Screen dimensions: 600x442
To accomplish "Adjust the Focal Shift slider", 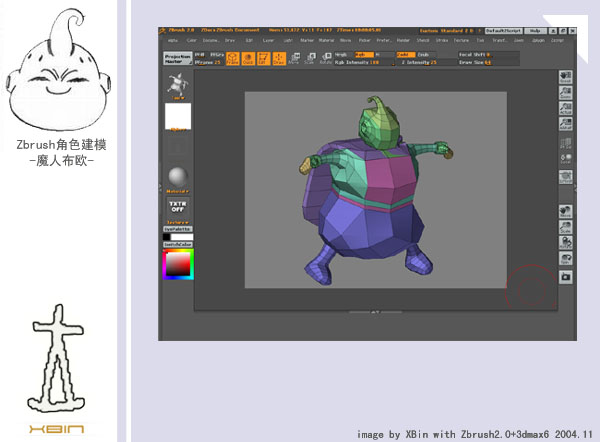I will (x=489, y=55).
